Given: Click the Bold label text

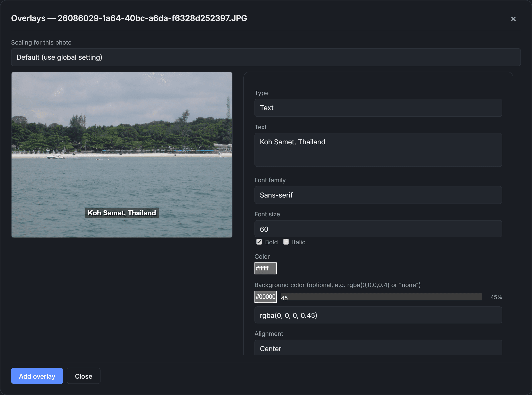Looking at the screenshot, I should coord(271,242).
